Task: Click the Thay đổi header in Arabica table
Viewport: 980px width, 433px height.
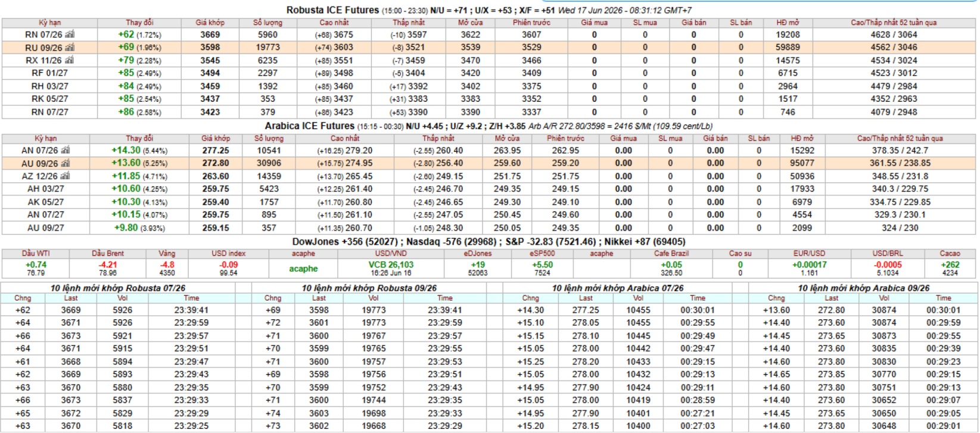Action: pyautogui.click(x=139, y=138)
